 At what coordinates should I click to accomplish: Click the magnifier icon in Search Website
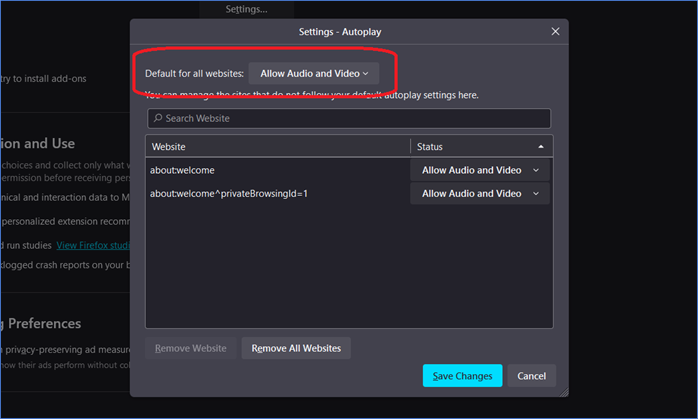click(157, 119)
